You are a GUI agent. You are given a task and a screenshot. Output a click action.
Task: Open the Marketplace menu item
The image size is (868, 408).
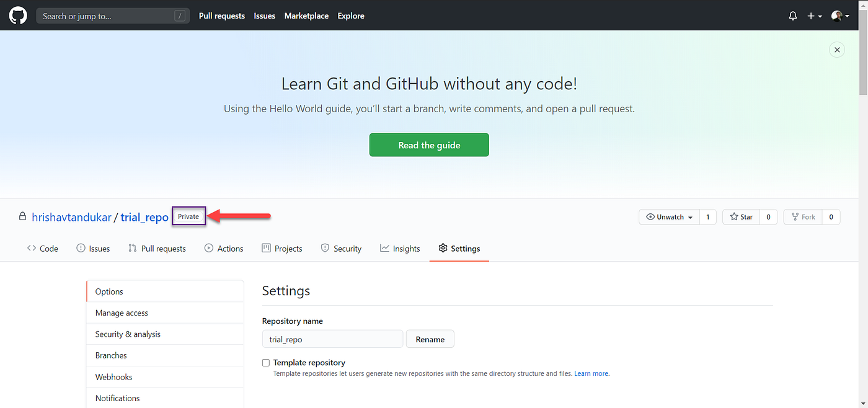(x=306, y=16)
